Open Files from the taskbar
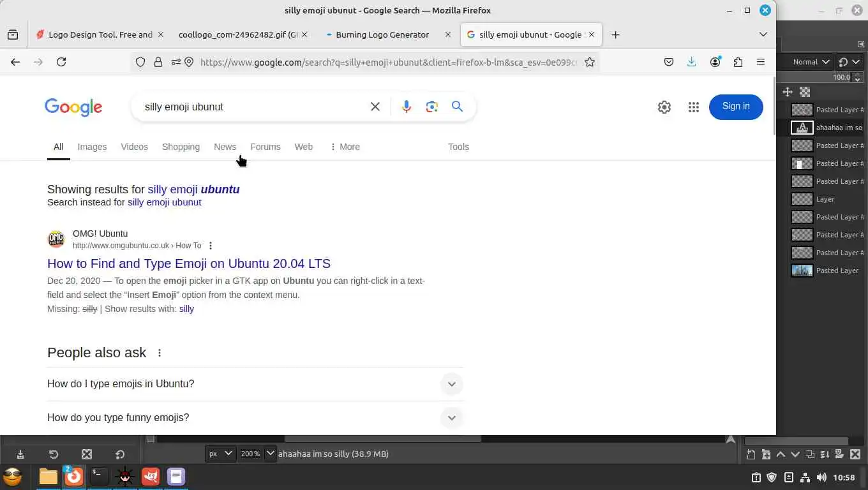The height and width of the screenshot is (490, 868). (49, 476)
